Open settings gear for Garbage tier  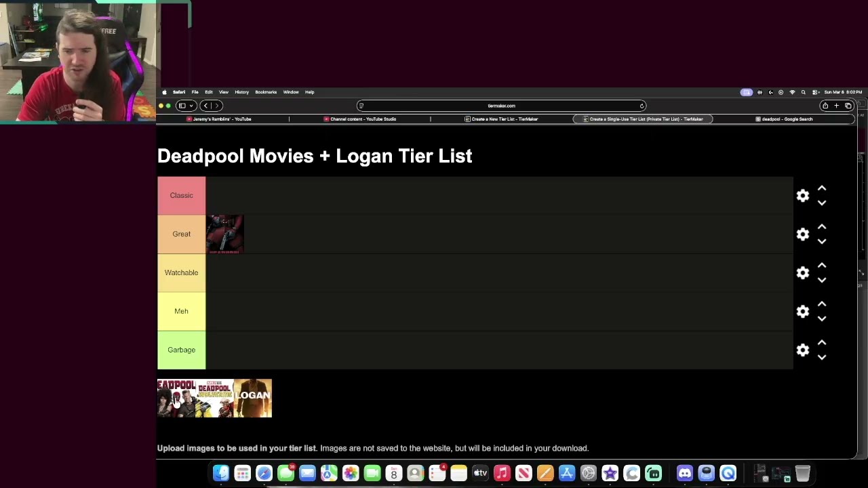[x=803, y=350]
